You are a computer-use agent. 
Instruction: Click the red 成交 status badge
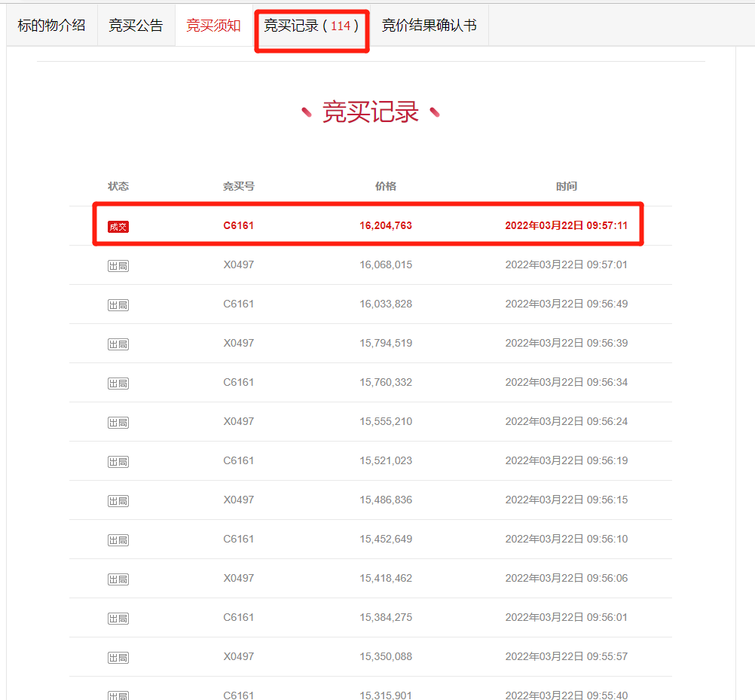click(118, 226)
